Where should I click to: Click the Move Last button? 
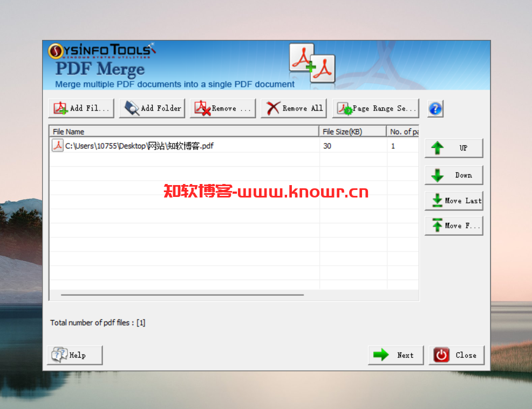tap(454, 201)
